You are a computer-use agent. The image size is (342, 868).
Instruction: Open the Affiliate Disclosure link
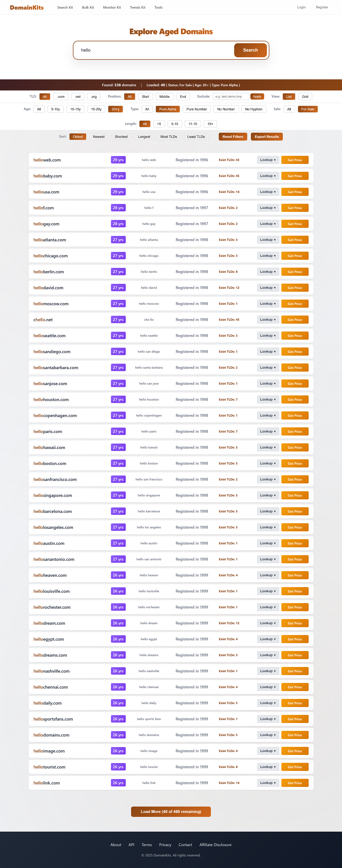[x=215, y=845]
